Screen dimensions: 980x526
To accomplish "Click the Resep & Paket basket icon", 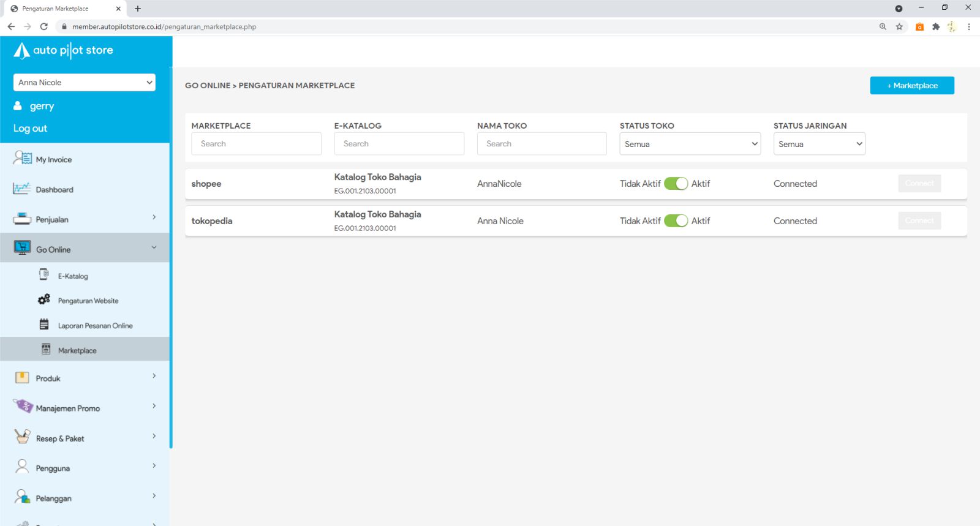I will 22,437.
